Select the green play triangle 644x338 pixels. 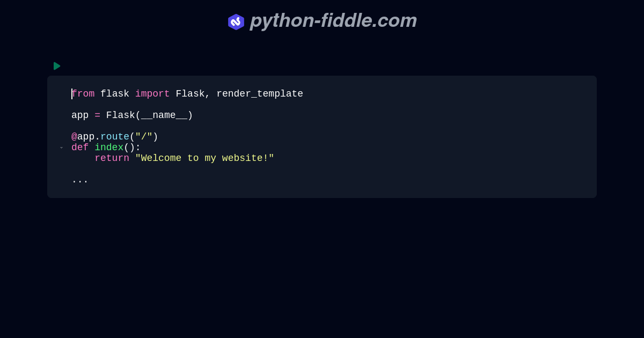tap(57, 66)
